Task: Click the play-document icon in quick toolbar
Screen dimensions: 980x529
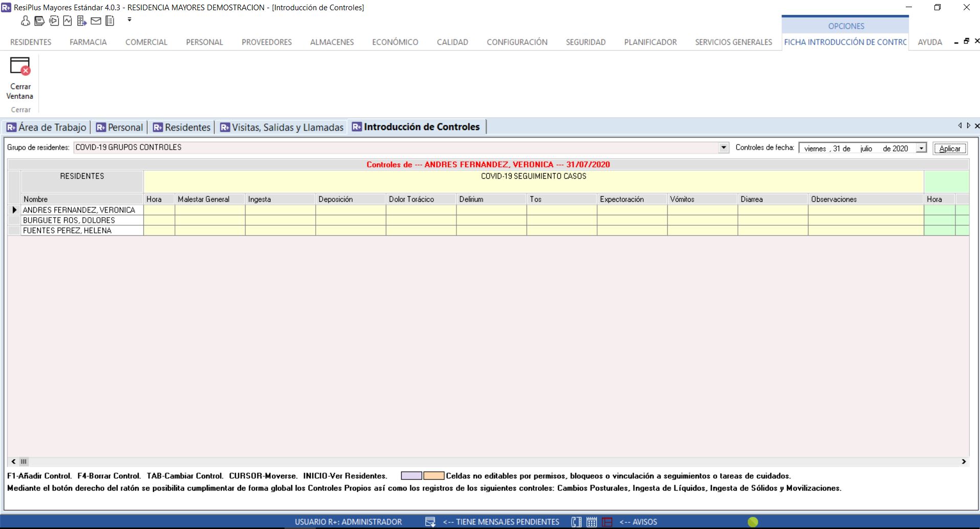Action: click(54, 20)
